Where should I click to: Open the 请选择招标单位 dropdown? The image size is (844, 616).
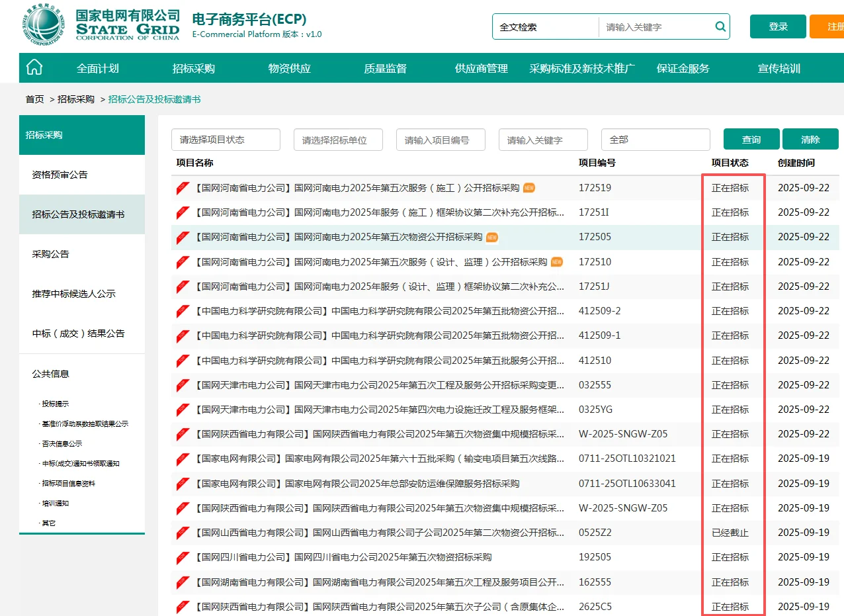(338, 140)
